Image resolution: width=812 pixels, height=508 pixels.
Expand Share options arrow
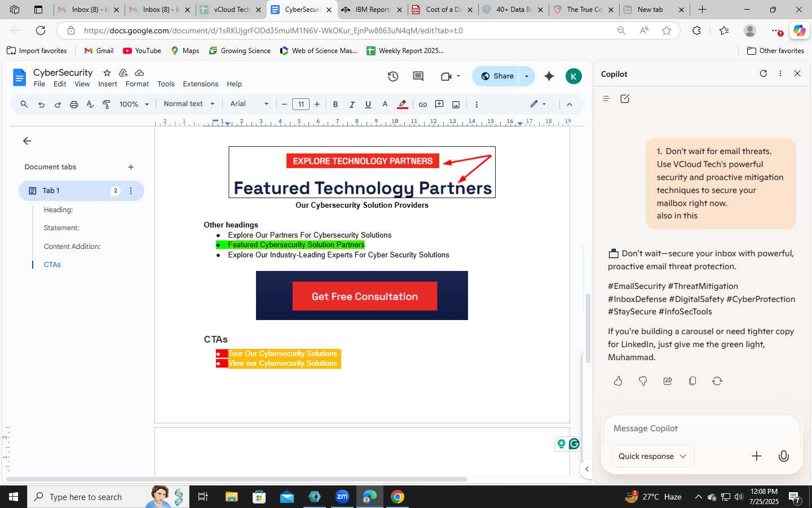(x=527, y=76)
